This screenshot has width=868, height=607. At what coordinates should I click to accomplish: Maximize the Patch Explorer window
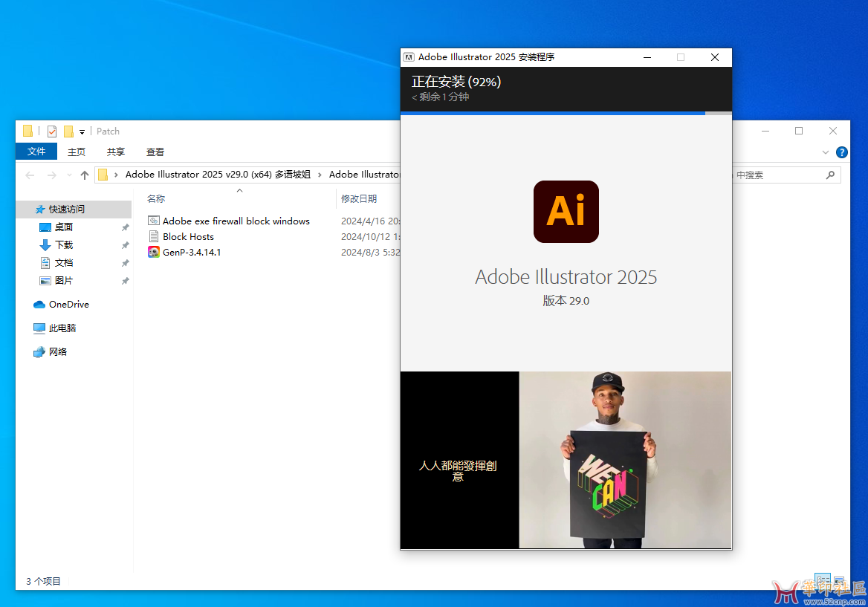pyautogui.click(x=799, y=132)
